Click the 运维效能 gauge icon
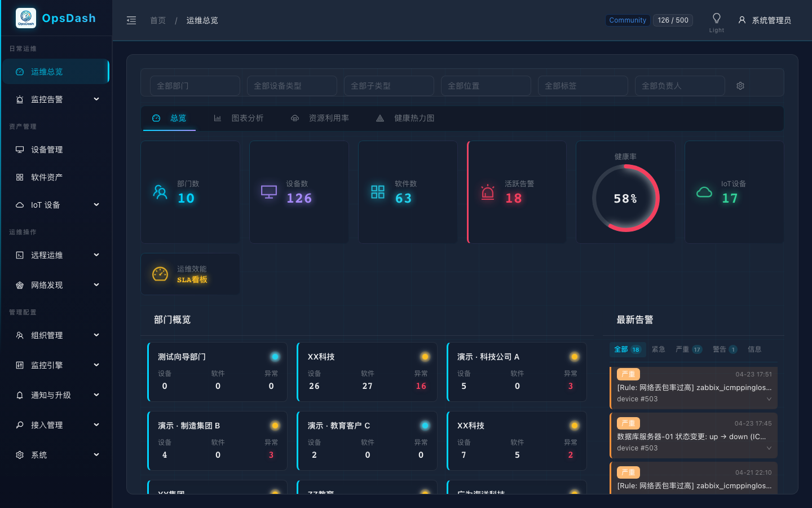 coord(160,274)
